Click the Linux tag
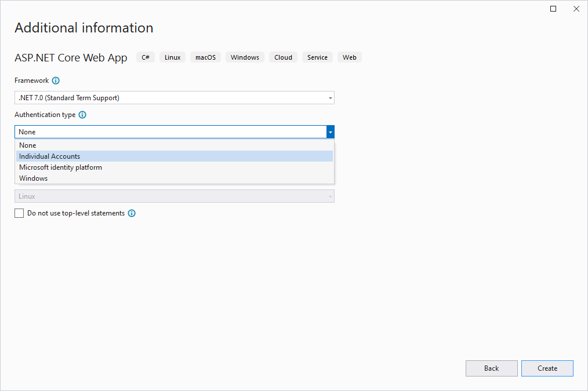Image resolution: width=588 pixels, height=391 pixels. (x=172, y=57)
